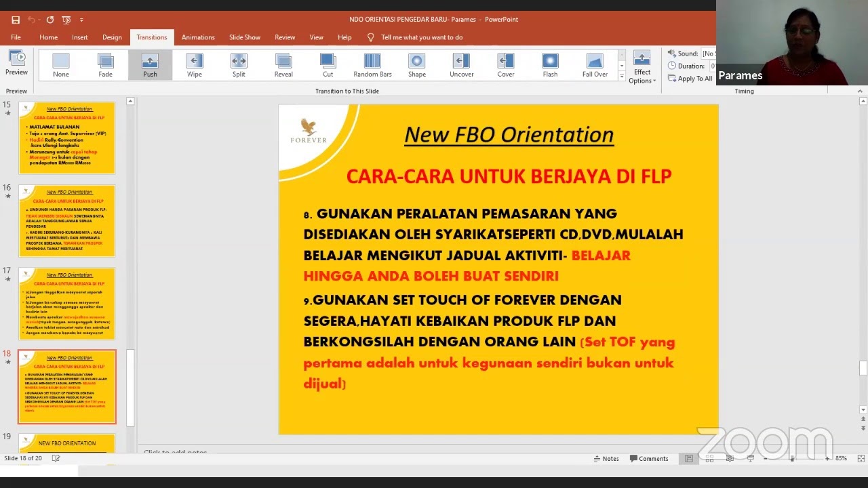
Task: Open Customize Quick Access Toolbar dropdown
Action: tap(81, 20)
